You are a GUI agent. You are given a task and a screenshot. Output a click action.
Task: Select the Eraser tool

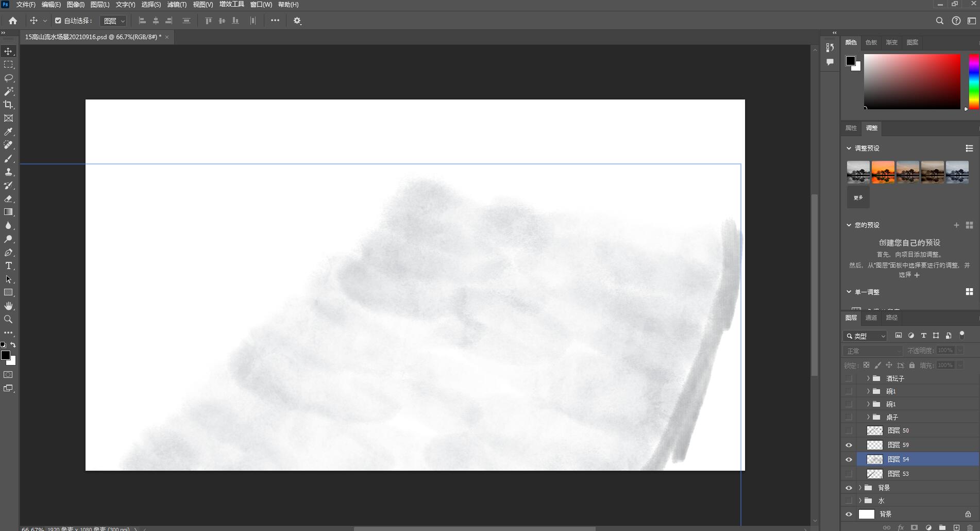(x=8, y=199)
